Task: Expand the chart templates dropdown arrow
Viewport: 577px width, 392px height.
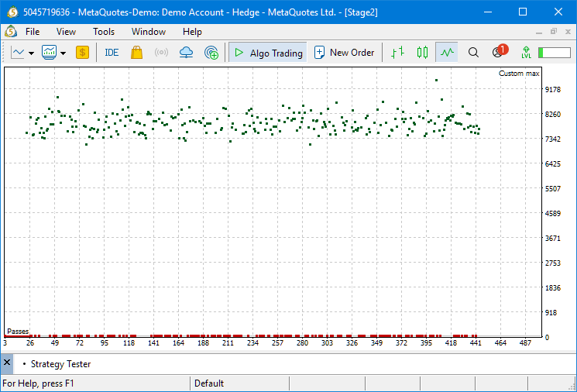Action: coord(63,53)
